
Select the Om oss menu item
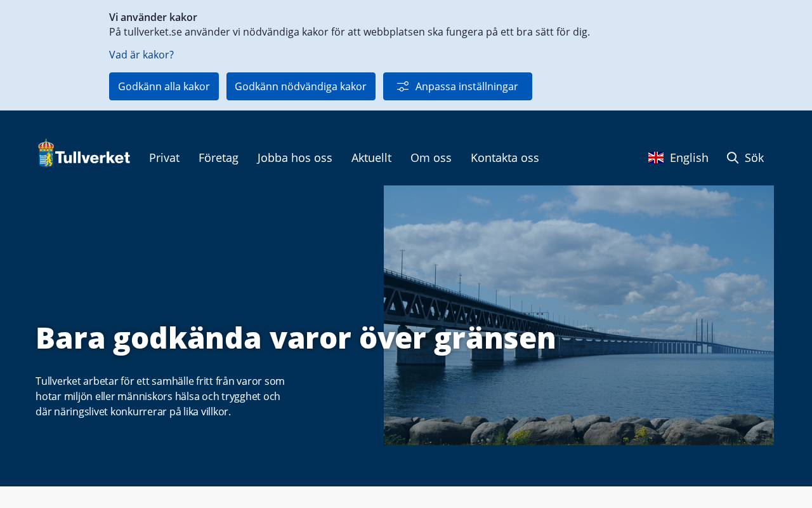click(431, 157)
